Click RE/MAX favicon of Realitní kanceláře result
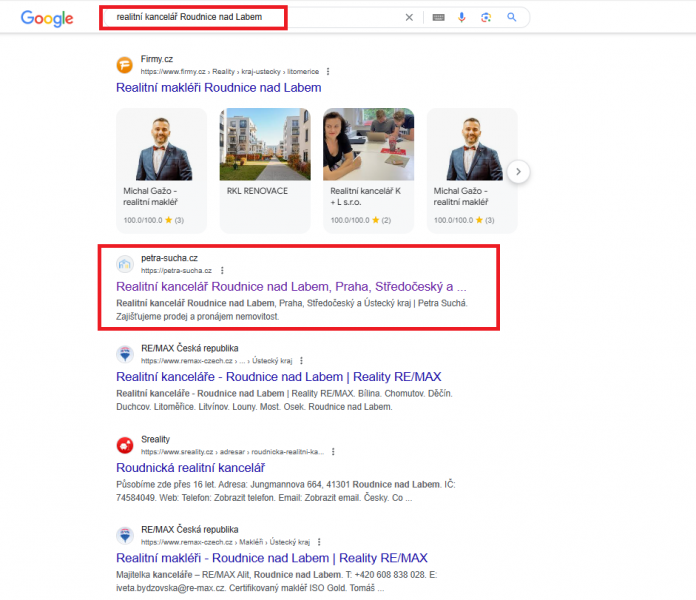Image resolution: width=696 pixels, height=600 pixels. click(125, 354)
